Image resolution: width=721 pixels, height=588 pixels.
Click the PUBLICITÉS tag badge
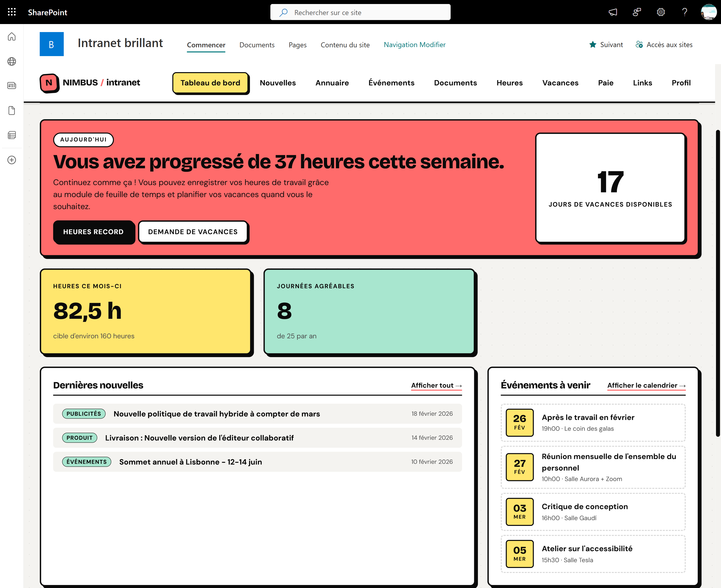[x=84, y=413]
